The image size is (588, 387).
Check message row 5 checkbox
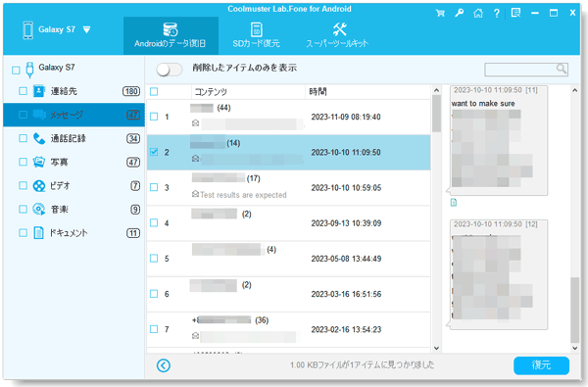pos(154,259)
